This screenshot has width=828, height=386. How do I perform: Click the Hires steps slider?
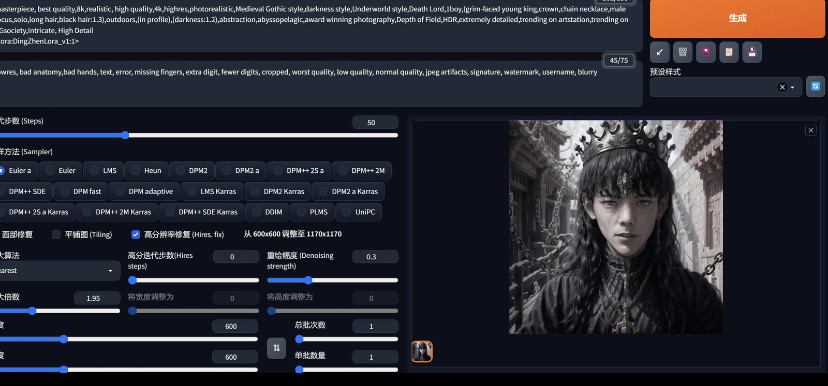[x=193, y=280]
